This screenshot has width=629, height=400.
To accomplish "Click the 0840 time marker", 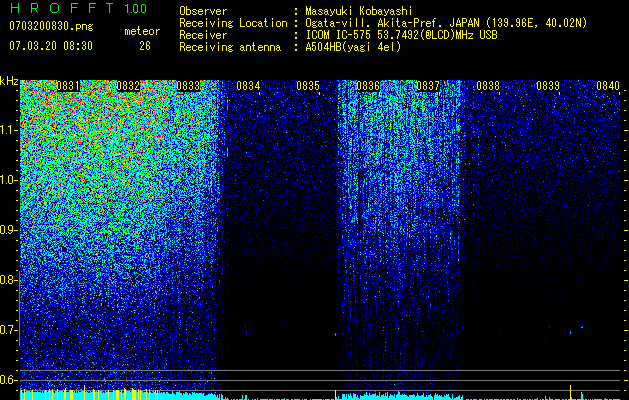I will click(608, 86).
